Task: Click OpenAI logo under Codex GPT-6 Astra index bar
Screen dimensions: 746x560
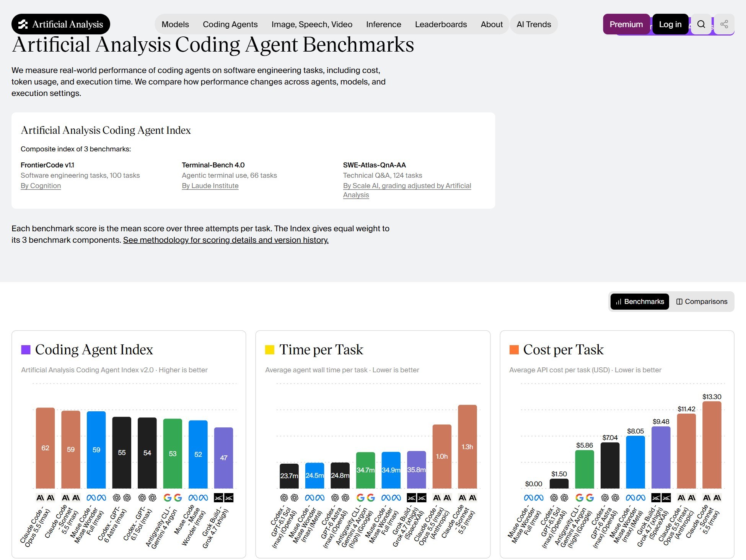Action: 122,498
